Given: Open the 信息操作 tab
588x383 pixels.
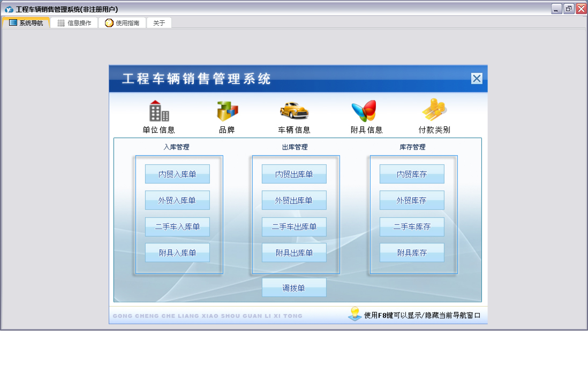Looking at the screenshot, I should pos(74,23).
